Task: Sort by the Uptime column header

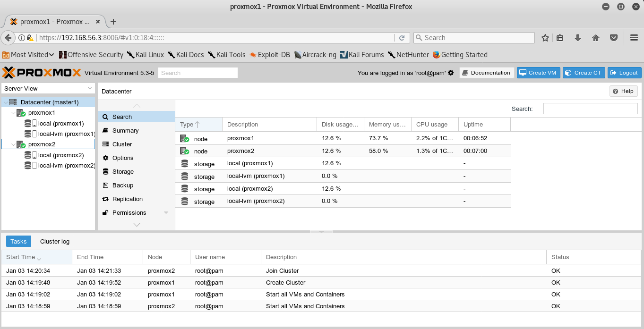Action: pos(484,125)
